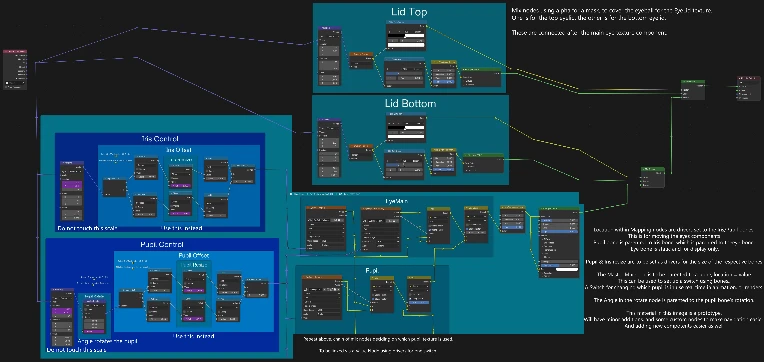Select the Mapping node in Iris Control
The width and height of the screenshot is (764, 362).
(72, 191)
